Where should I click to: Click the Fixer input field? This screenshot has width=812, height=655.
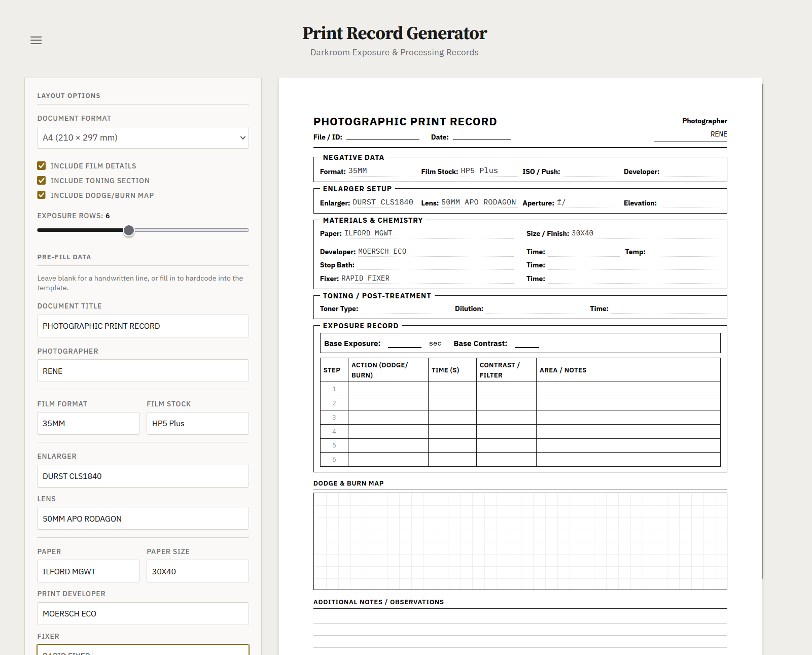click(x=143, y=650)
